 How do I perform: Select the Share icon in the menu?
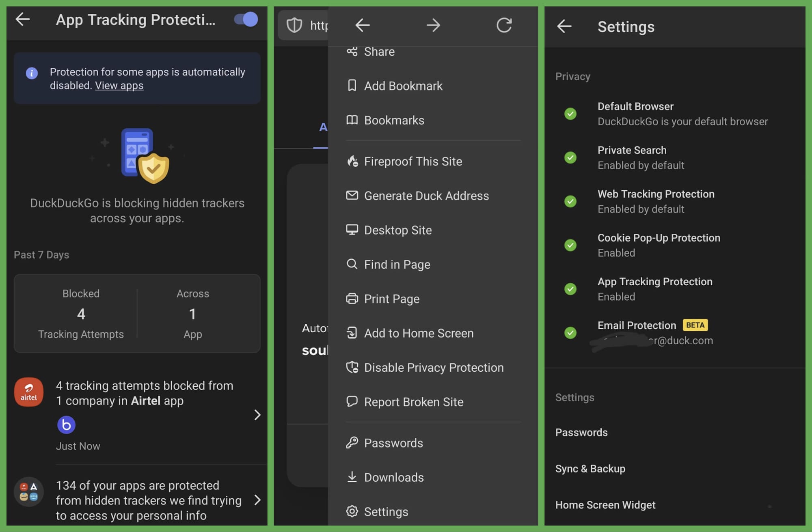[x=352, y=52]
